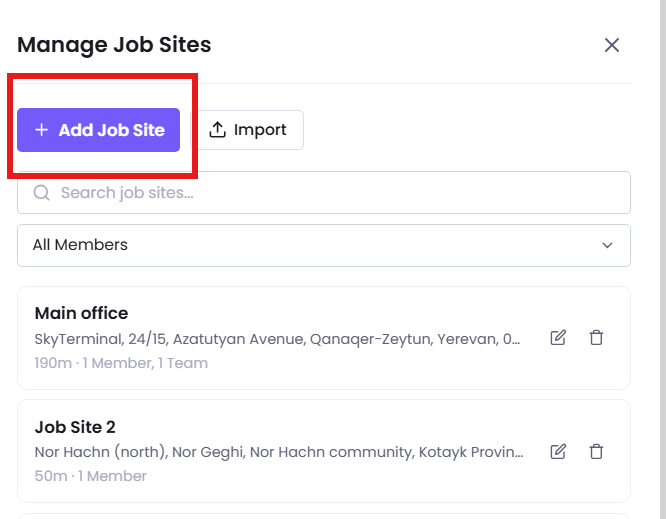Click the Nor Hachn (north) address line

click(x=279, y=452)
